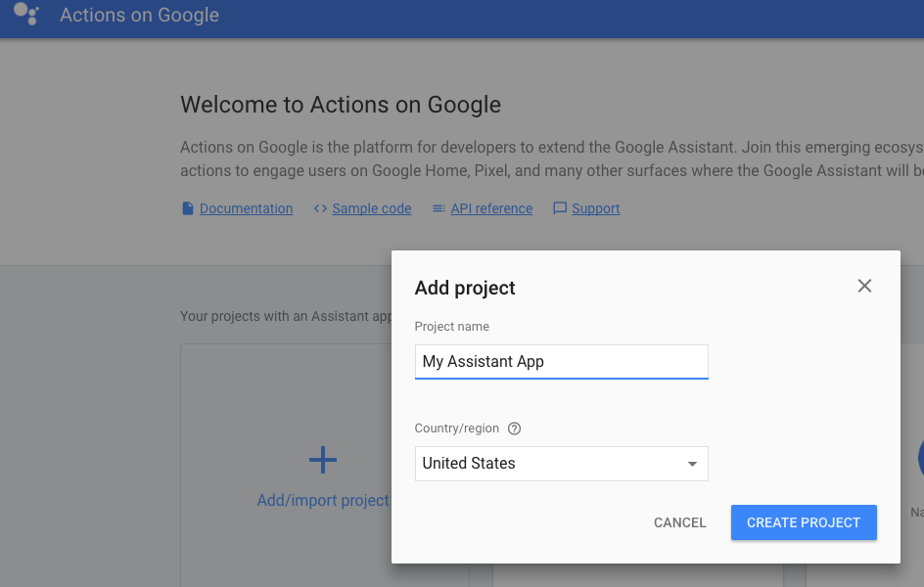Click the code brackets icon beside Sample code

320,207
